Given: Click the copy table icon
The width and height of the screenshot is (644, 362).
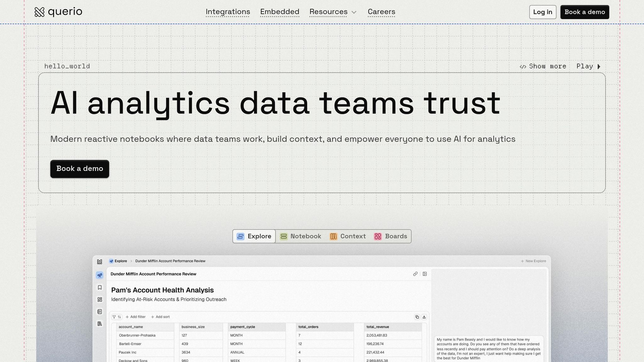Looking at the screenshot, I should point(417,317).
